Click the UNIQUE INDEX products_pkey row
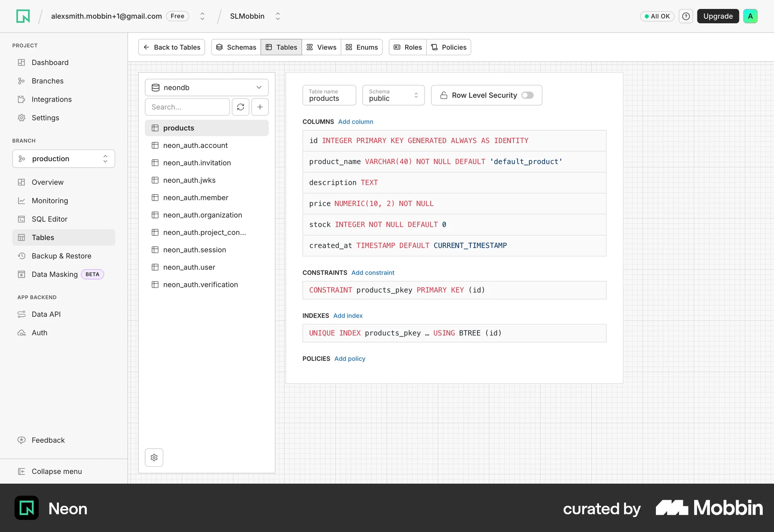This screenshot has width=774, height=532. tap(454, 333)
